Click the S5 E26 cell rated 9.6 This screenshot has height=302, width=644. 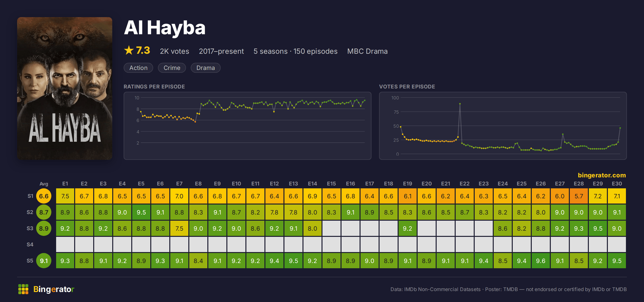541,261
